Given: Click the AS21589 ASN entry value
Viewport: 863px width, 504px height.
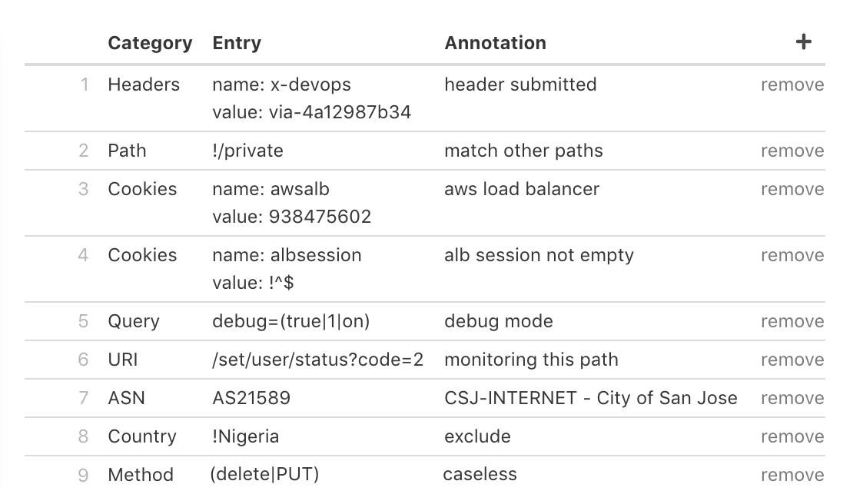Looking at the screenshot, I should point(251,398).
